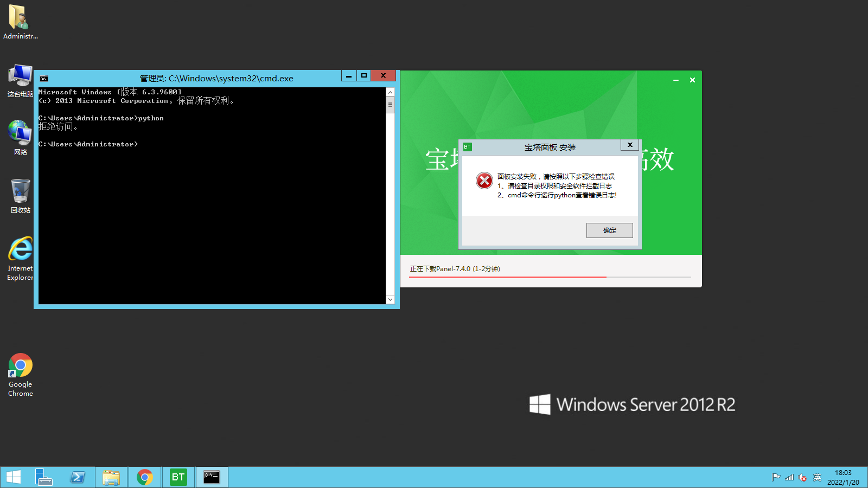Switch the 英 input method indicator
The width and height of the screenshot is (868, 488).
(817, 477)
